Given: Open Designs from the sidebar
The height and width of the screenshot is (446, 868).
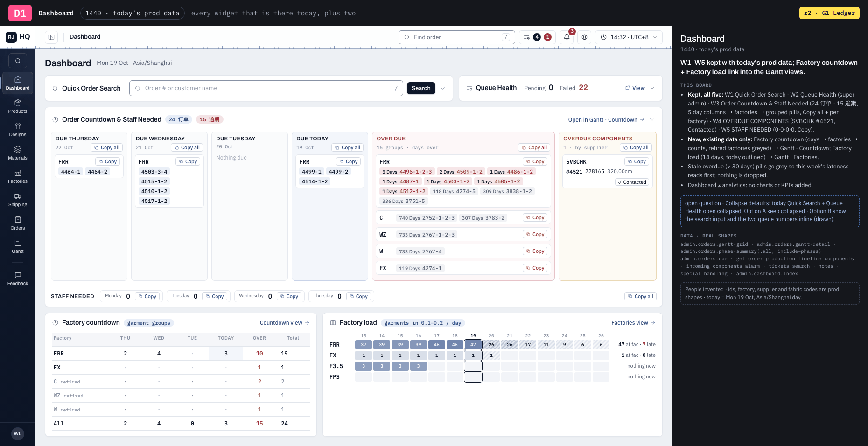Looking at the screenshot, I should pos(18,130).
